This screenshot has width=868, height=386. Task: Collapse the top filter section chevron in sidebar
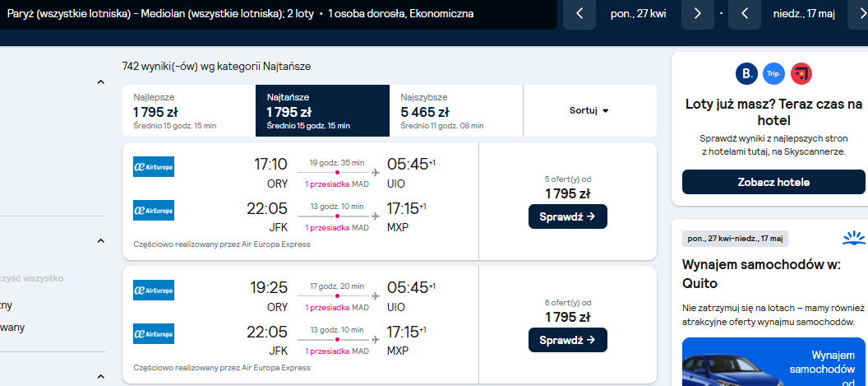(101, 82)
